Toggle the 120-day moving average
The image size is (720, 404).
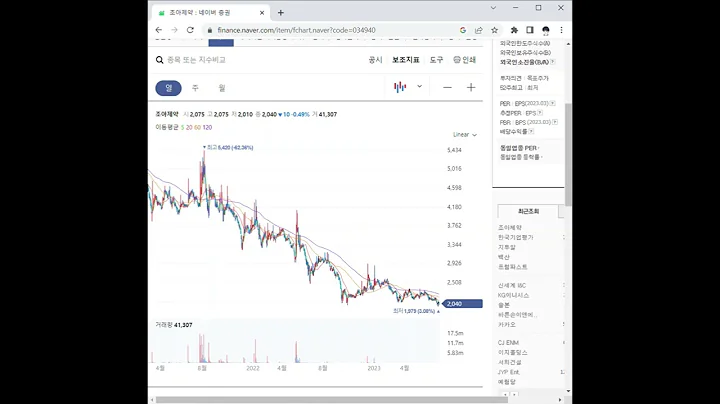coord(207,128)
